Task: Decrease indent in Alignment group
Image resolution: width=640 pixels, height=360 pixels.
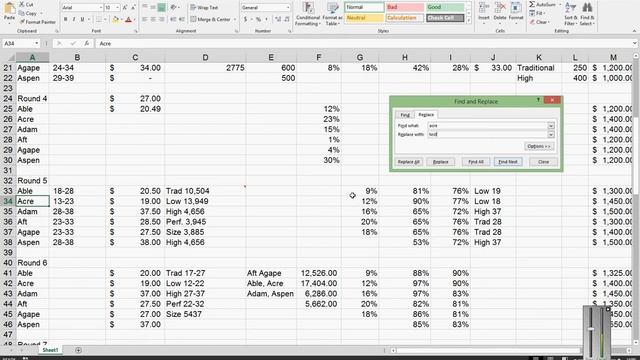Action: (173, 19)
